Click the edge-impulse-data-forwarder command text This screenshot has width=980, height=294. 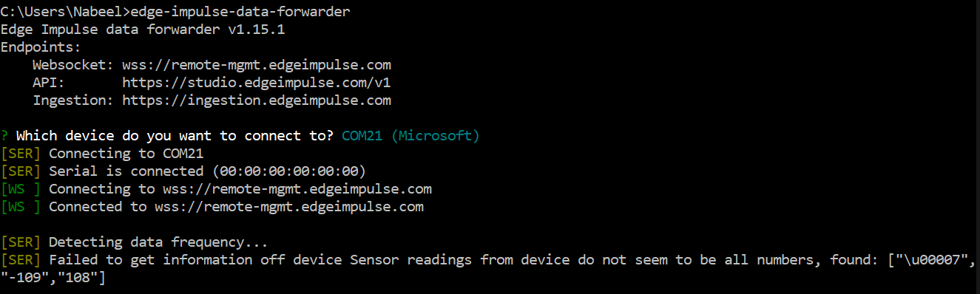pos(240,11)
